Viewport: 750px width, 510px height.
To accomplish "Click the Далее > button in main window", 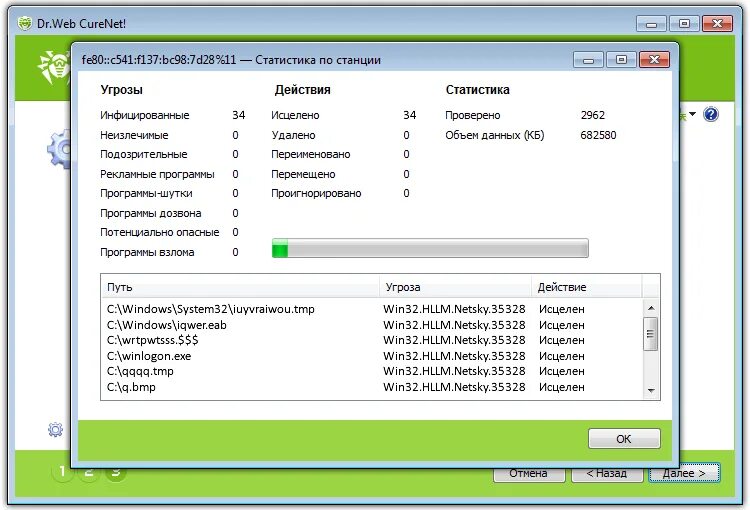I will pos(684,473).
